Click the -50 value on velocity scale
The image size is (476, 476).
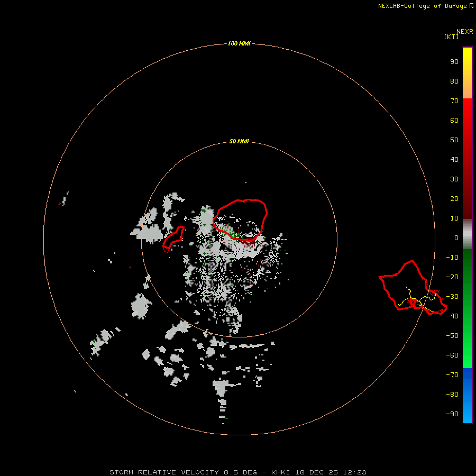coord(452,336)
